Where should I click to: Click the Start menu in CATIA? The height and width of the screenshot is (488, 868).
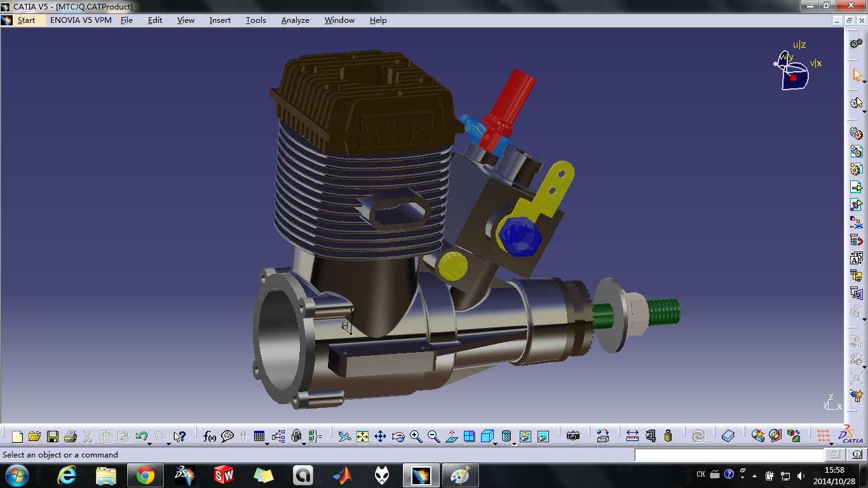[x=26, y=20]
